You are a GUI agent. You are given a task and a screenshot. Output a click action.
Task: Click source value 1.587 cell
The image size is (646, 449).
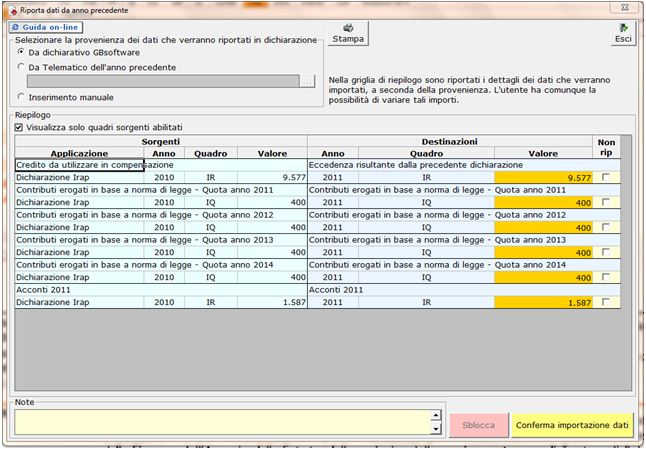pos(272,302)
